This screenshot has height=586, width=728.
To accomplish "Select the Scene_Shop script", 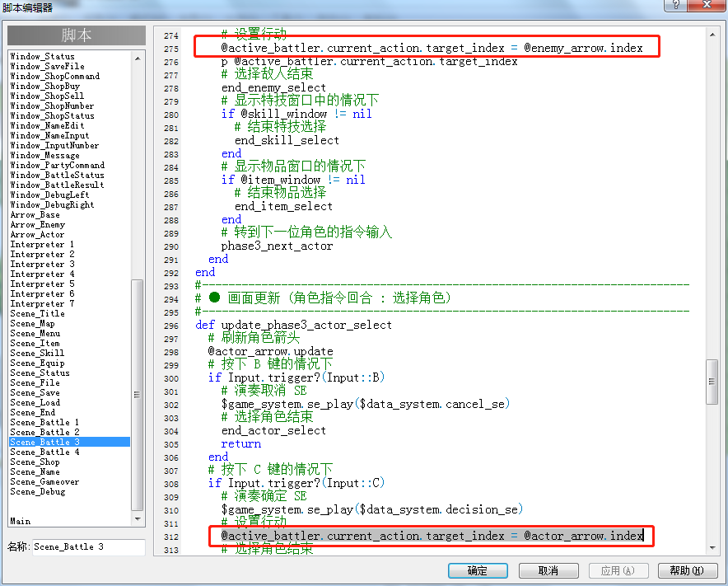I will pyautogui.click(x=35, y=462).
